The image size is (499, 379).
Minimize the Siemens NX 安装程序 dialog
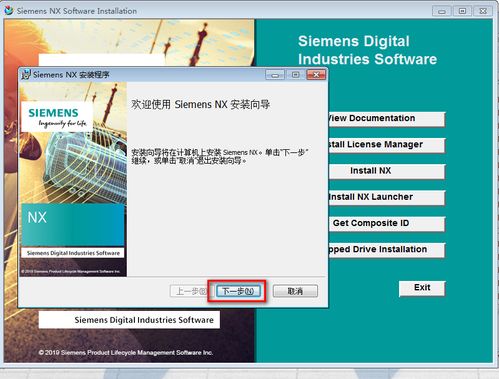point(275,75)
